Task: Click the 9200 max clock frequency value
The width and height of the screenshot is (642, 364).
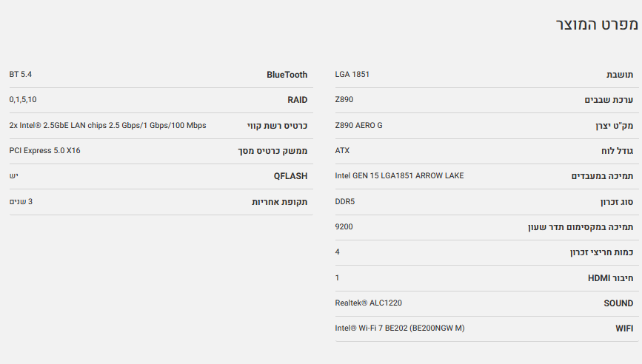Action: (x=344, y=226)
